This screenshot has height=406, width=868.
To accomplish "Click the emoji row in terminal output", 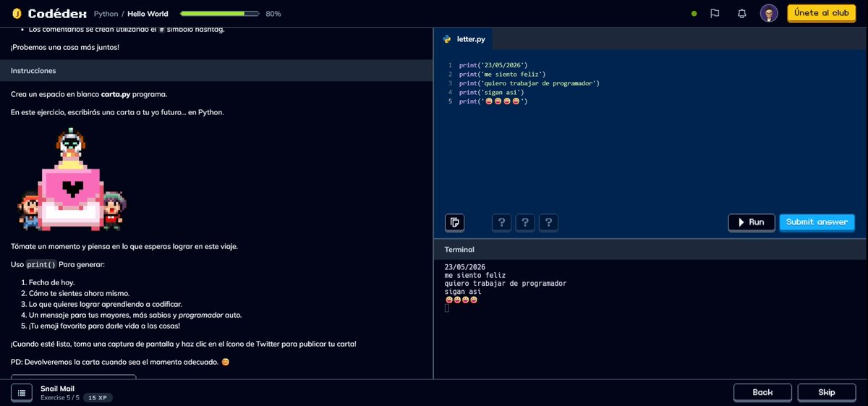I will click(x=461, y=300).
